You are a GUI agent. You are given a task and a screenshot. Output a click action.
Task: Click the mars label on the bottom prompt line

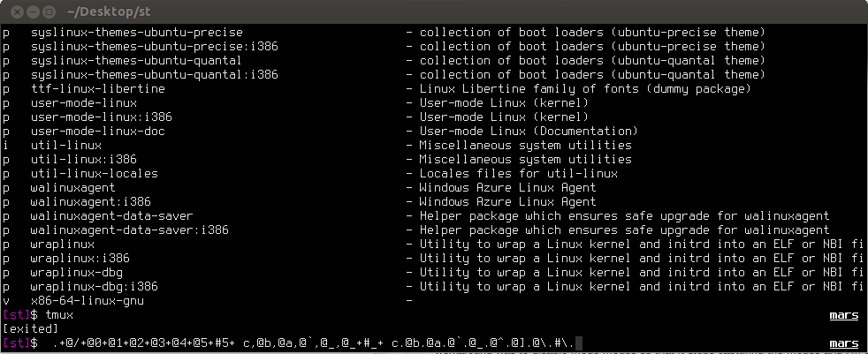[x=843, y=343]
